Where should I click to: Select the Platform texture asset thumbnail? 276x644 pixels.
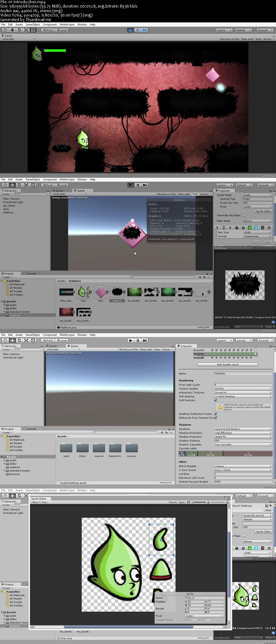117,292
